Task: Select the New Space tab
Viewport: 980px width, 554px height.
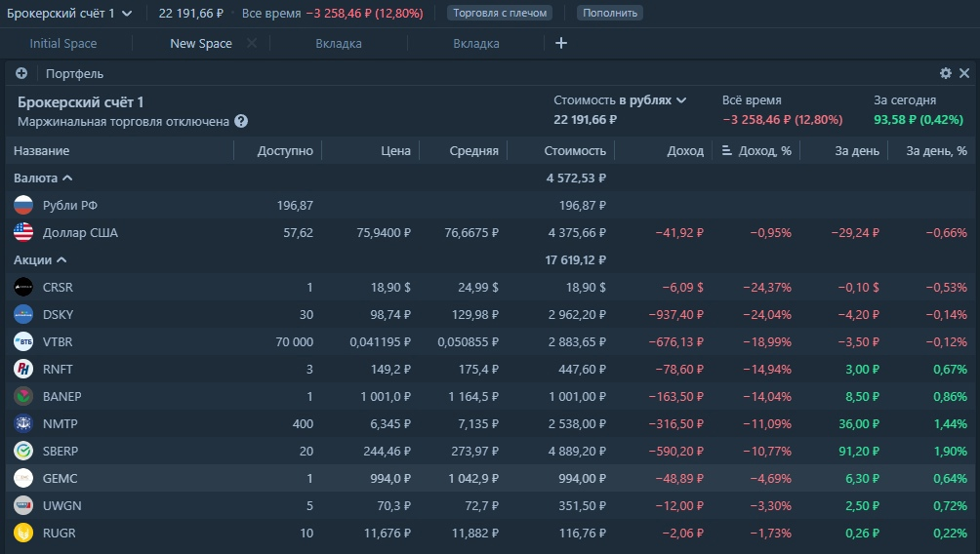Action: (201, 43)
